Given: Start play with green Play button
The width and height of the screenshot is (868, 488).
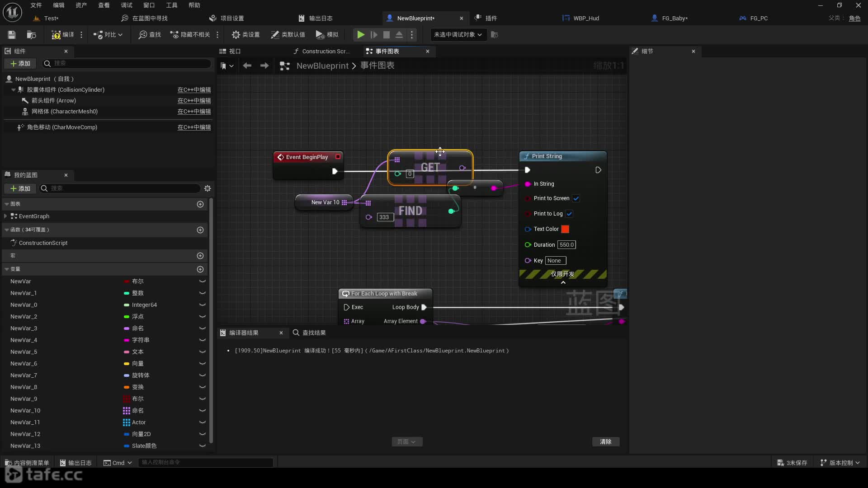Looking at the screenshot, I should click(361, 35).
